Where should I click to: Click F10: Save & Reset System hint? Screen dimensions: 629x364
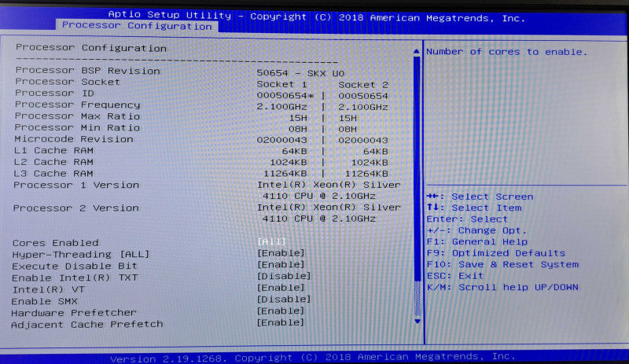point(502,264)
